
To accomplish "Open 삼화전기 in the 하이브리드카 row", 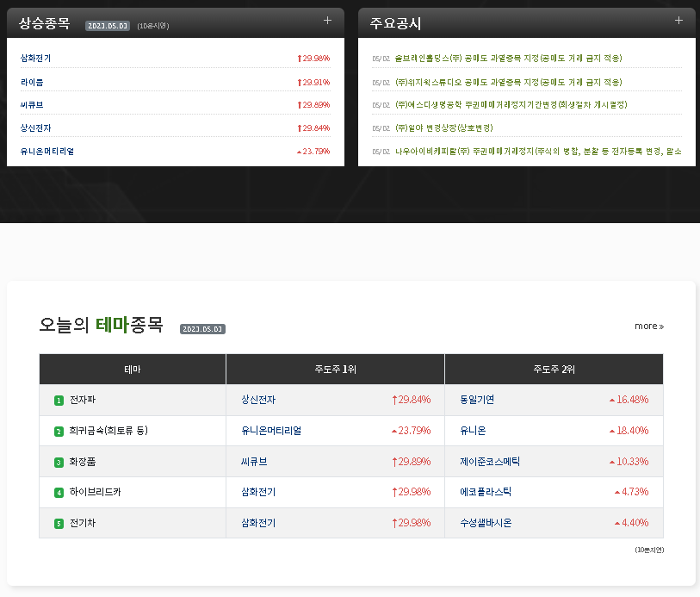I will click(258, 492).
